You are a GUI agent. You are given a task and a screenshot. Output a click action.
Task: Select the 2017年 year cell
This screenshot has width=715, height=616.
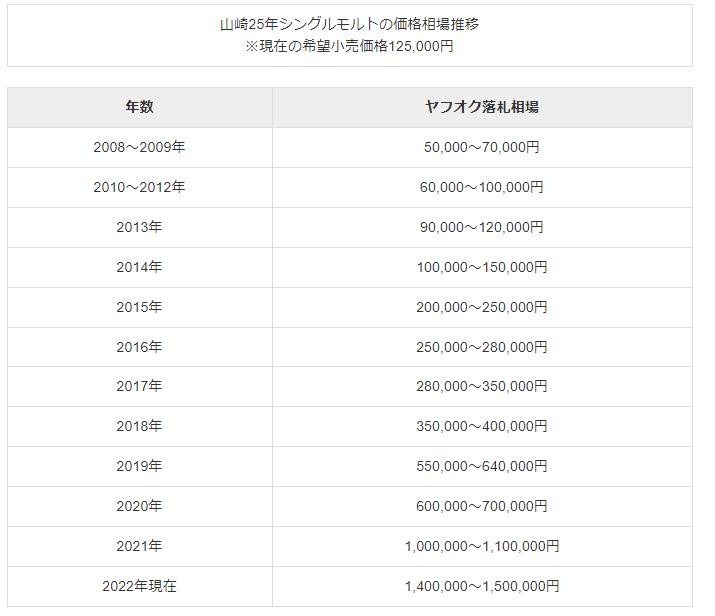pyautogui.click(x=139, y=386)
